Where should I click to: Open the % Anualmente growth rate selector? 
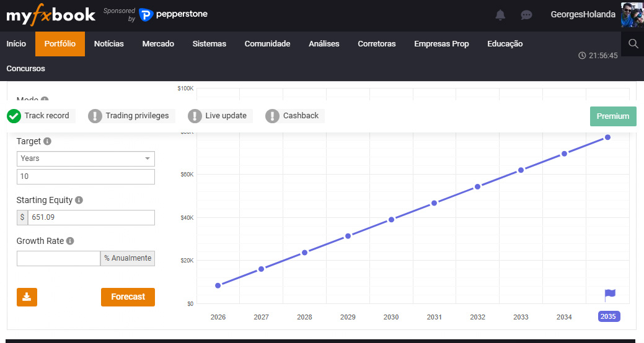pos(128,258)
